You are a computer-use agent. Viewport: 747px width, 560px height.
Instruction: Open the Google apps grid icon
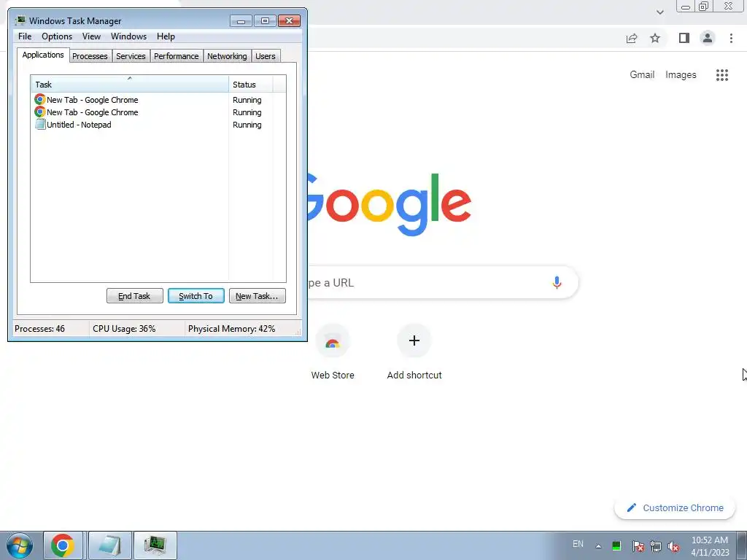pos(722,75)
